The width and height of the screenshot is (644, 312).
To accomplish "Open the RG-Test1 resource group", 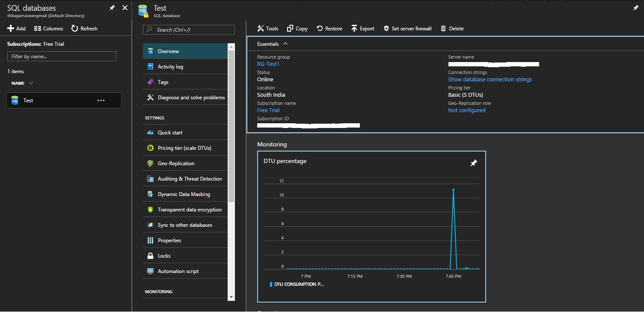I will (268, 64).
